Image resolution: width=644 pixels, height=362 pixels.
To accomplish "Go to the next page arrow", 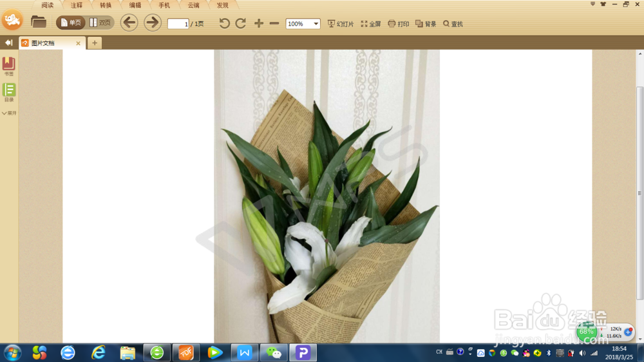I will pos(153,23).
